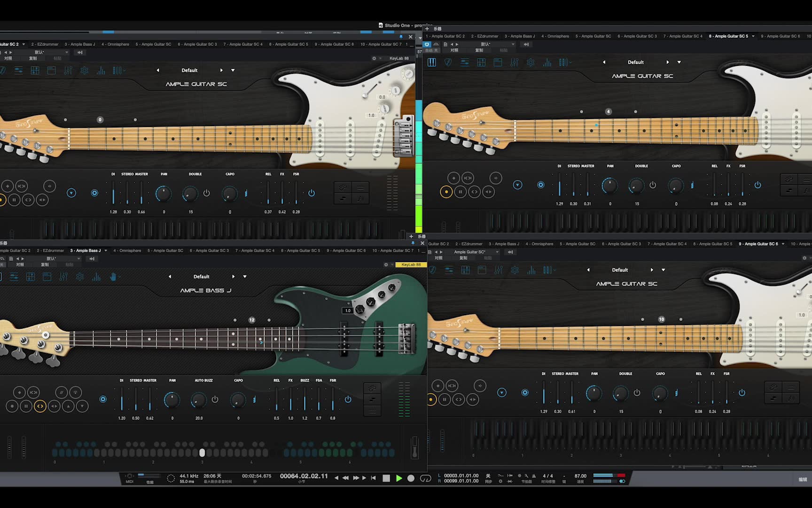Click previous preset arrow in Guitar SC 6 window
This screenshot has height=508, width=812.
pos(588,270)
